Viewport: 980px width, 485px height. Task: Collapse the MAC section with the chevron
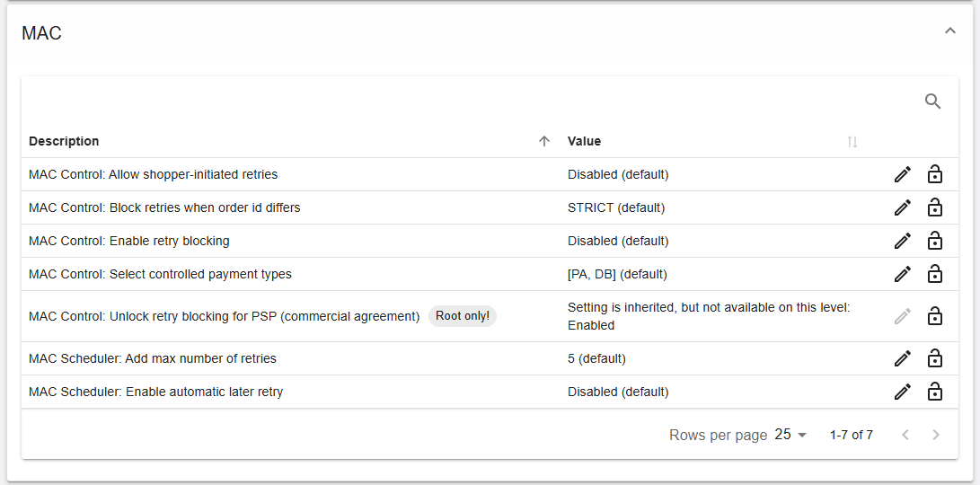coord(950,31)
